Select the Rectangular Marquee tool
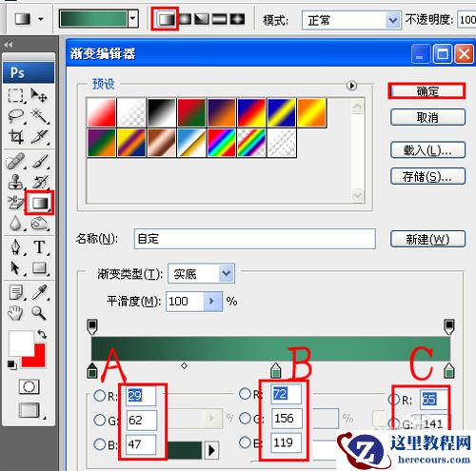Viewport: 476px width, 471px height. point(16,96)
